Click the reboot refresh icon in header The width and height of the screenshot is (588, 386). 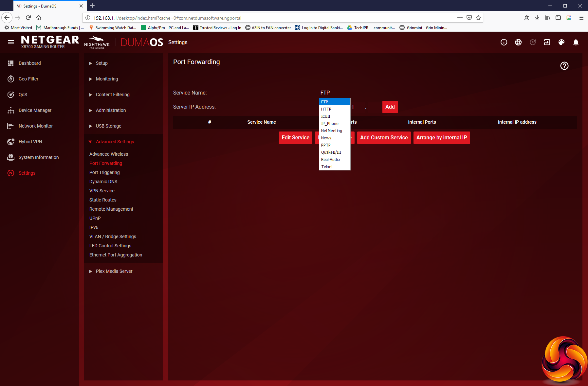533,42
